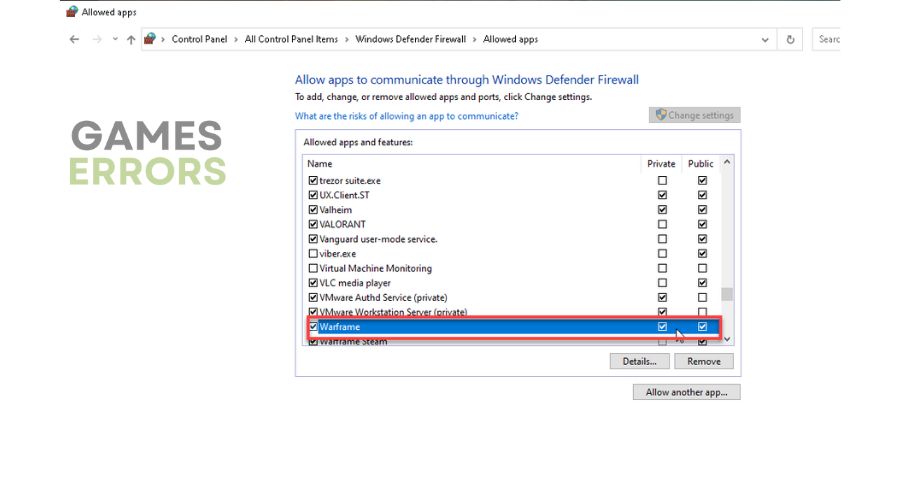Image resolution: width=900 pixels, height=500 pixels.
Task: Disable Public for trezor suite.exe
Action: tap(702, 180)
